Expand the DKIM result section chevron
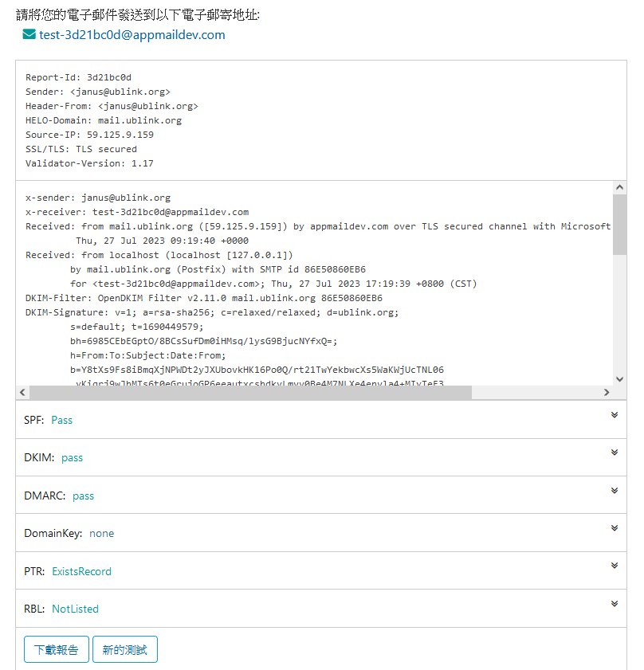644x670 pixels. [615, 453]
